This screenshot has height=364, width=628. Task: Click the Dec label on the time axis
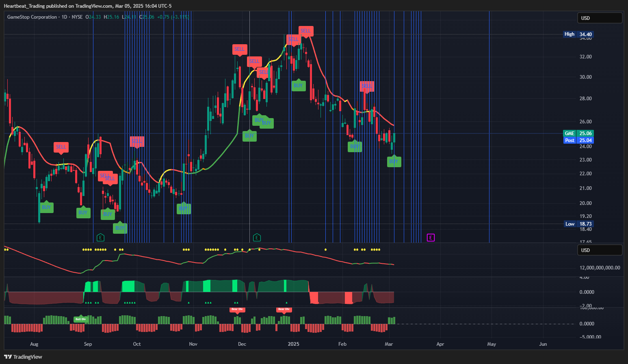242,344
